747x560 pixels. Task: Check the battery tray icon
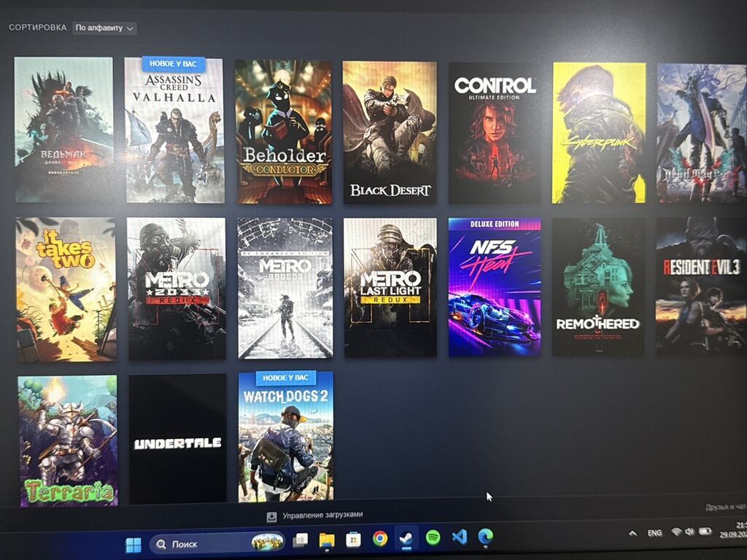pos(705,531)
